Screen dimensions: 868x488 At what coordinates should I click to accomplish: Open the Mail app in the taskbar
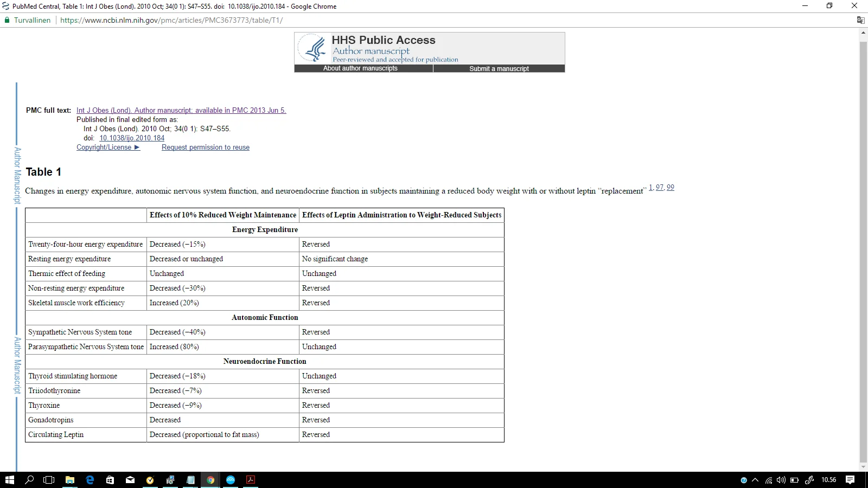click(130, 480)
